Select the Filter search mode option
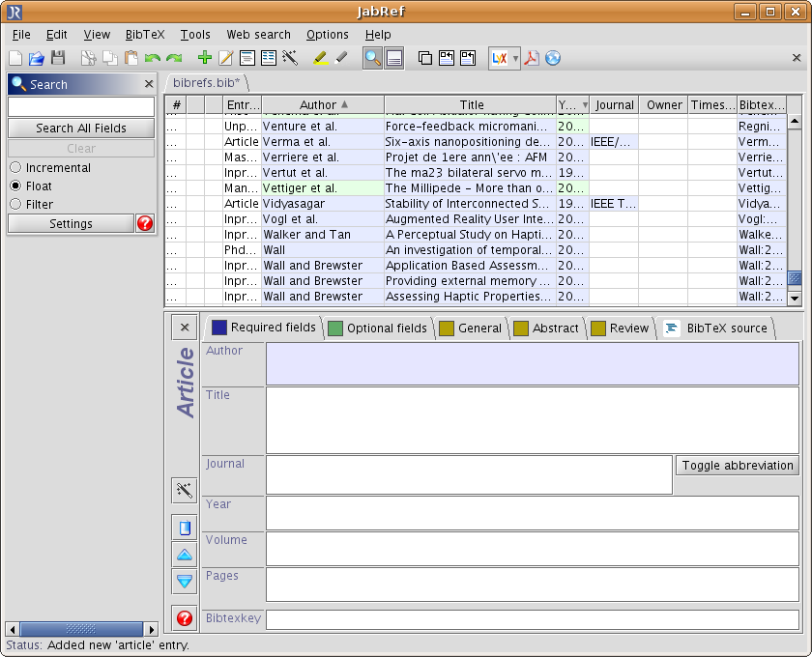Viewport: 812px width, 657px height. 15,204
